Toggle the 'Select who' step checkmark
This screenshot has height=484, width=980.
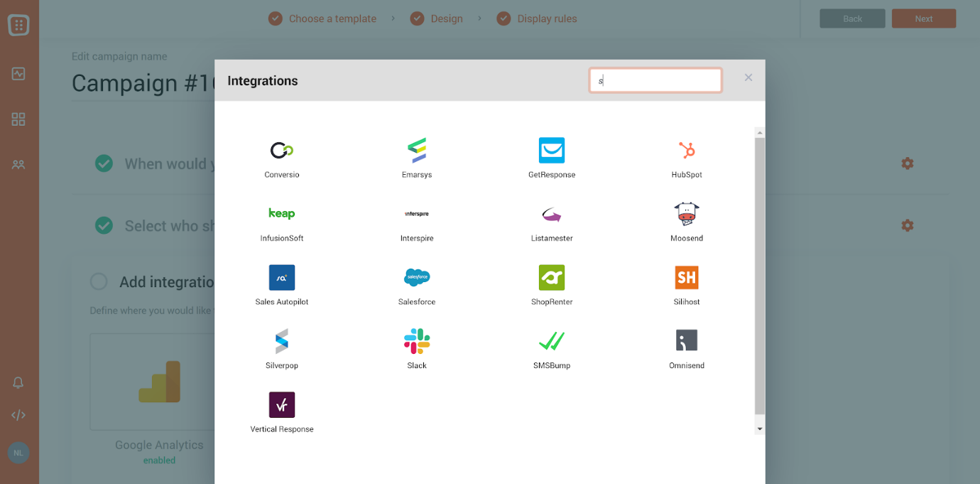click(104, 225)
